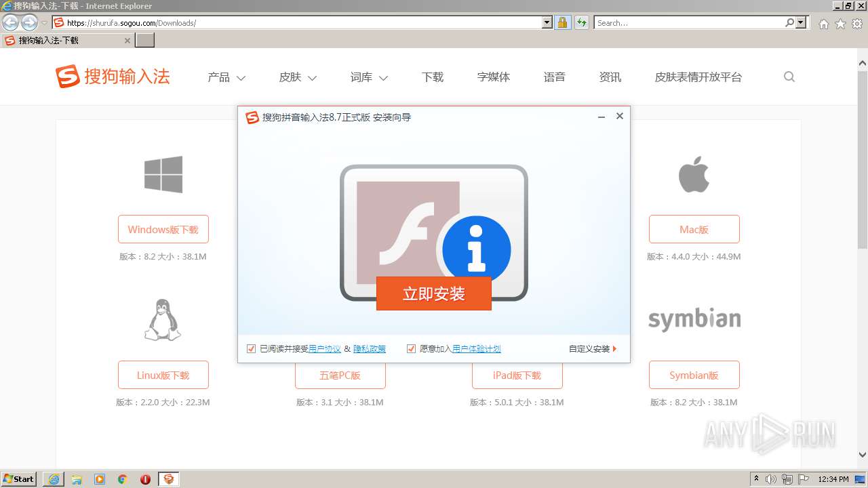Screen dimensions: 868x488
Task: Open the search magnifier icon in site navigation
Action: click(789, 77)
